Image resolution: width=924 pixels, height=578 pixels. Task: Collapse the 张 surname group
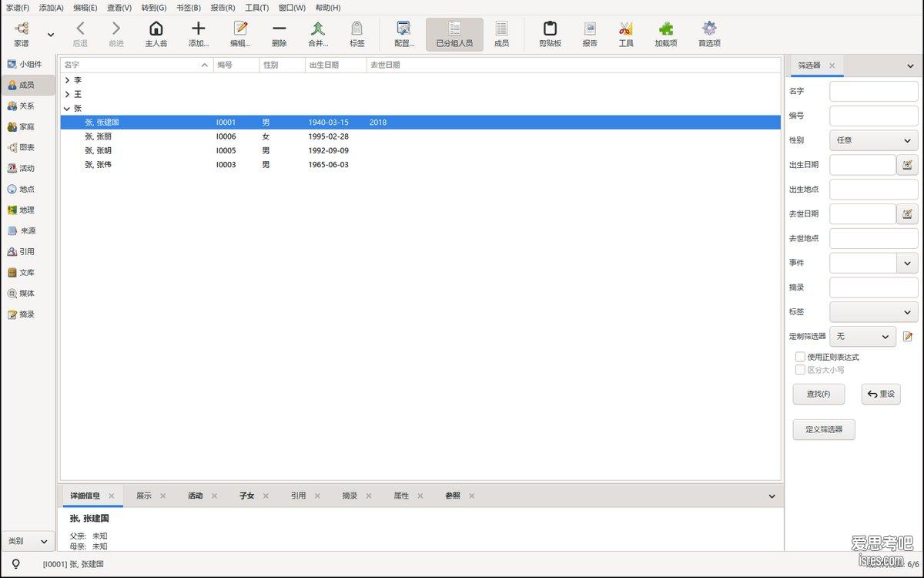point(68,109)
